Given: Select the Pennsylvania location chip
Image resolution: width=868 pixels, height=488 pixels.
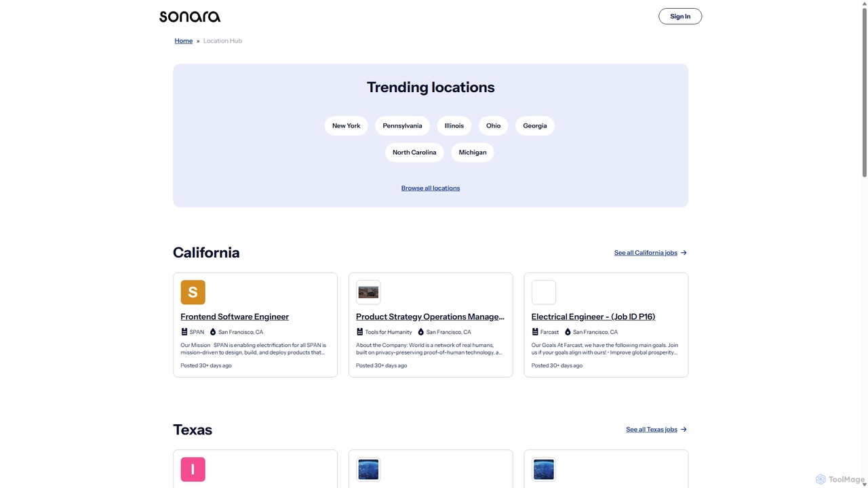Looking at the screenshot, I should 402,126.
